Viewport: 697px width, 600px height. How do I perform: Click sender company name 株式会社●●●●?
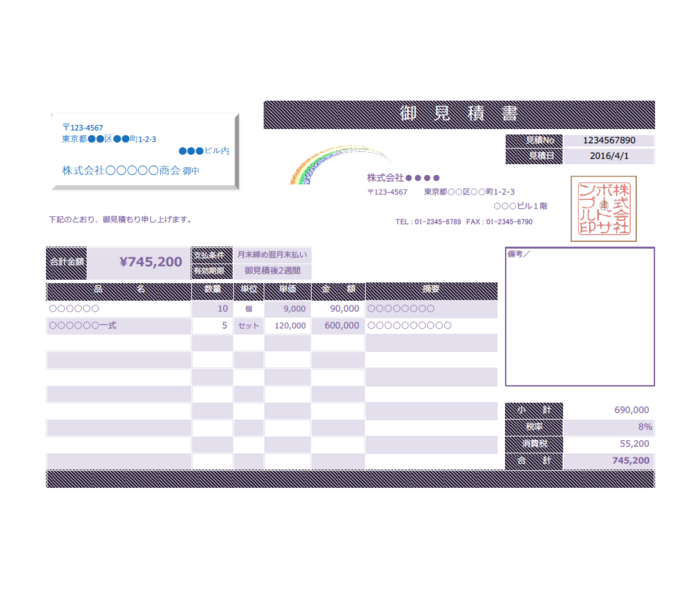coord(403,178)
